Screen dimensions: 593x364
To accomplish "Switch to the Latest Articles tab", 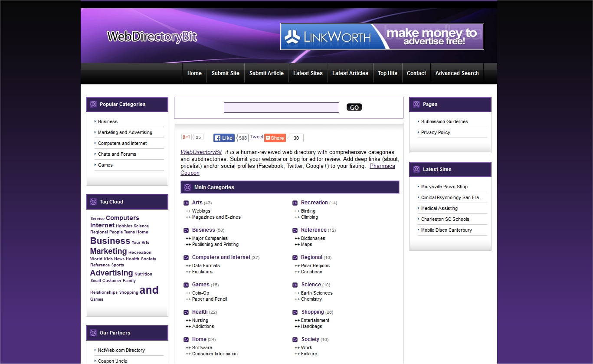I will coord(350,73).
